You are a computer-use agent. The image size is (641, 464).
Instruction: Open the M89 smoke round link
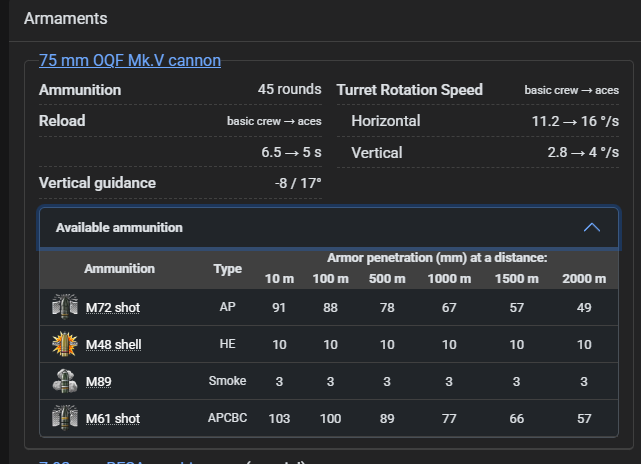98,381
